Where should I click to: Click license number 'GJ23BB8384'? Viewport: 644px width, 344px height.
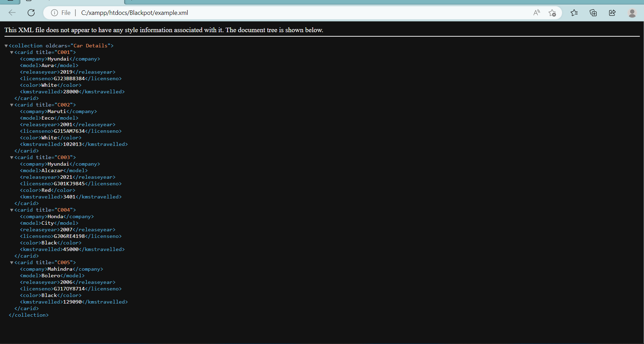coord(69,78)
